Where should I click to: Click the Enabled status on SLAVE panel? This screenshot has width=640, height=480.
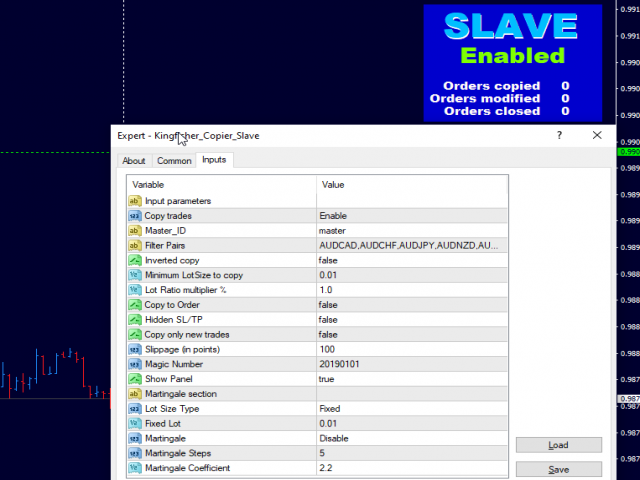[513, 56]
